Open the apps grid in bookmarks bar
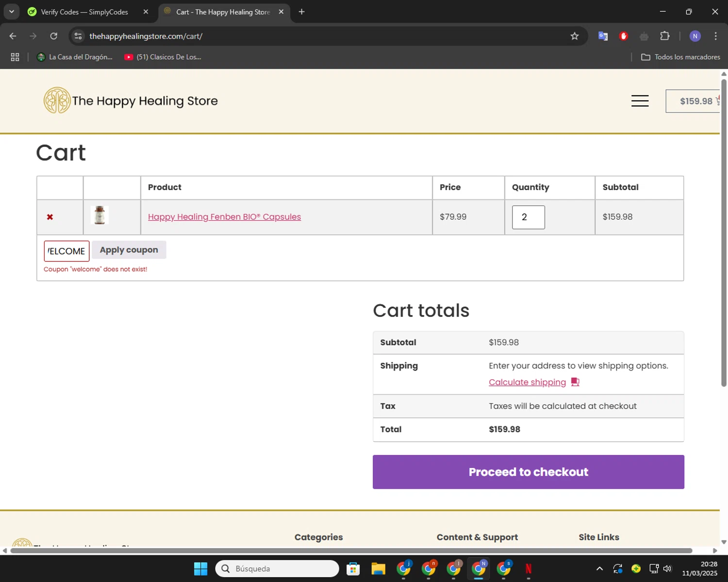Viewport: 728px width, 582px height. coord(15,57)
